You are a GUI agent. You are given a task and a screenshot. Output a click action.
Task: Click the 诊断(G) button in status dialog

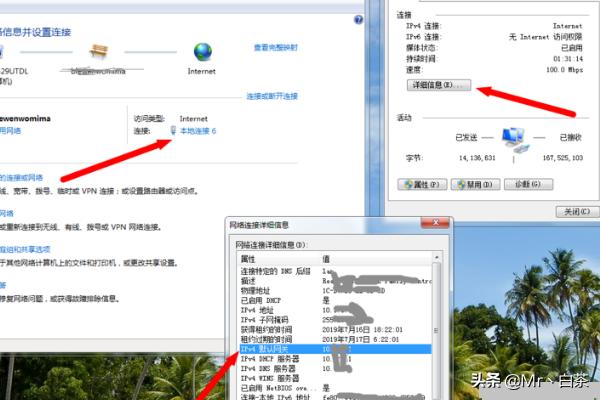(528, 184)
